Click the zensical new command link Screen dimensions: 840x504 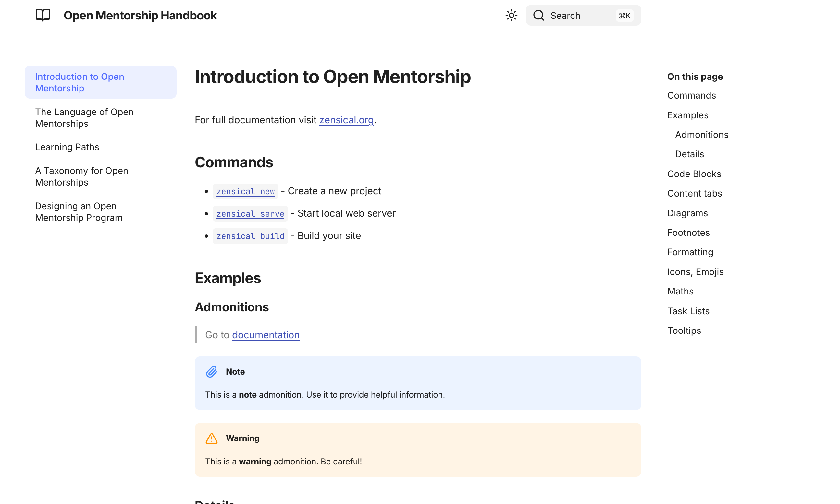pyautogui.click(x=245, y=191)
